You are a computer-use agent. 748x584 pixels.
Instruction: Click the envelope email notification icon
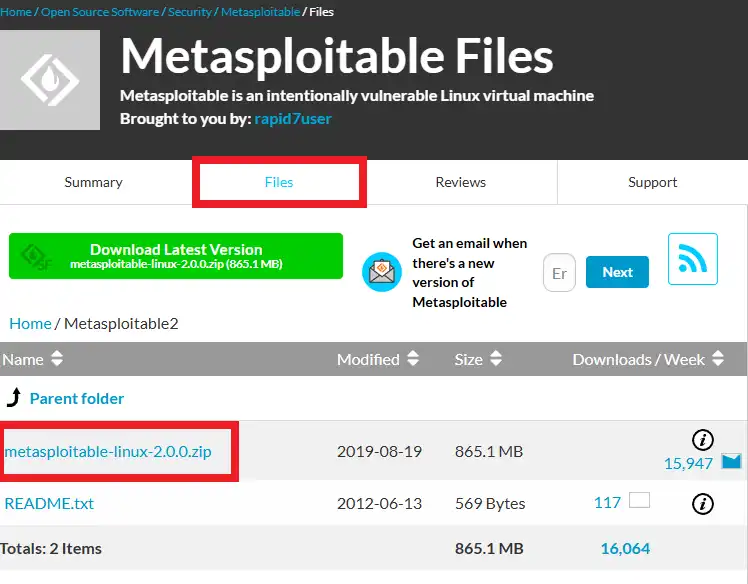point(381,271)
